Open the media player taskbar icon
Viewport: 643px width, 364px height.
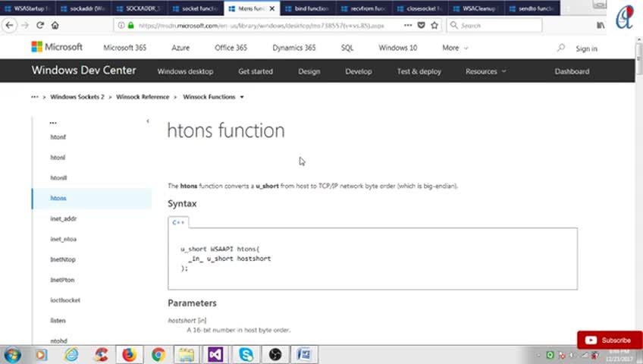[42, 355]
